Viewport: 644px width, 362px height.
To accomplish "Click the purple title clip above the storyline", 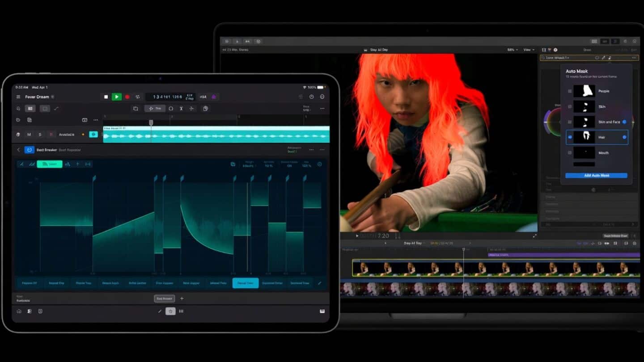I will click(x=563, y=255).
